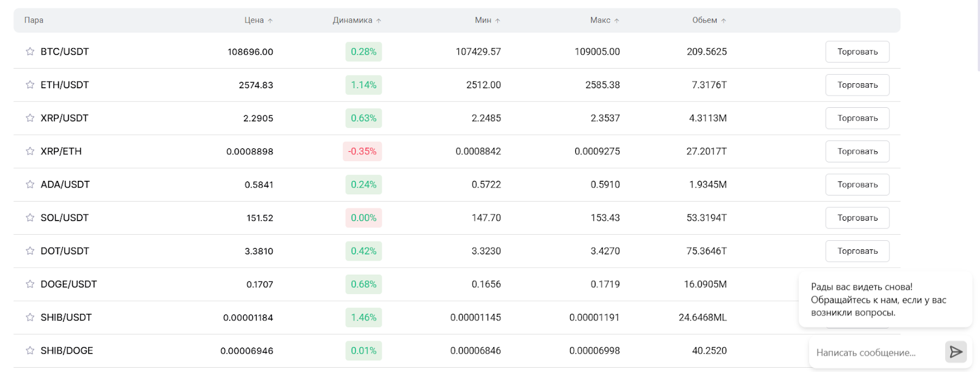Select the SHIB/DOGE pair name

click(x=67, y=350)
